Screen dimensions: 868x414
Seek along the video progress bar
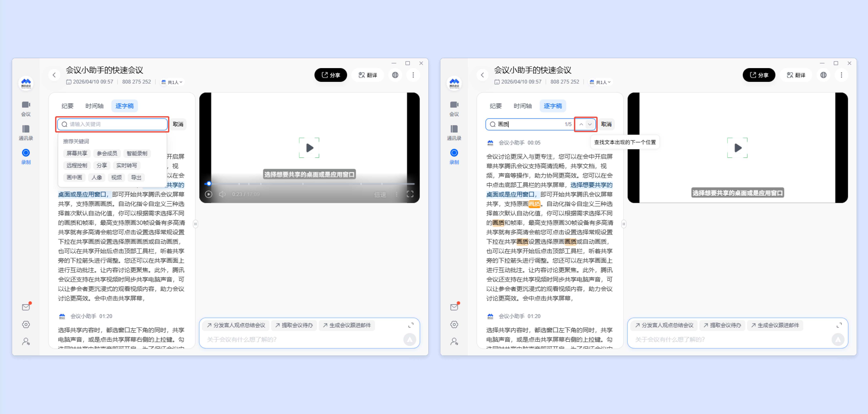click(x=303, y=184)
